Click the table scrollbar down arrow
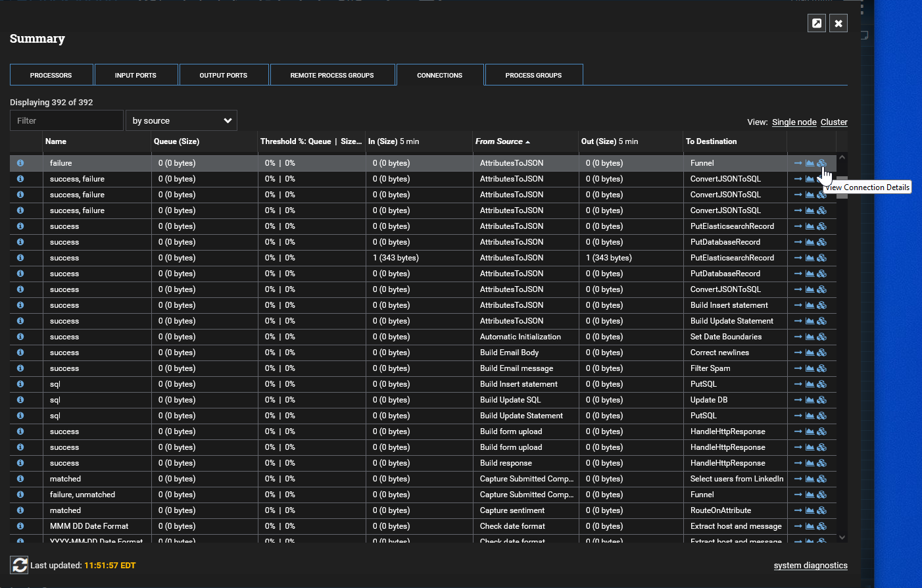 pos(842,537)
